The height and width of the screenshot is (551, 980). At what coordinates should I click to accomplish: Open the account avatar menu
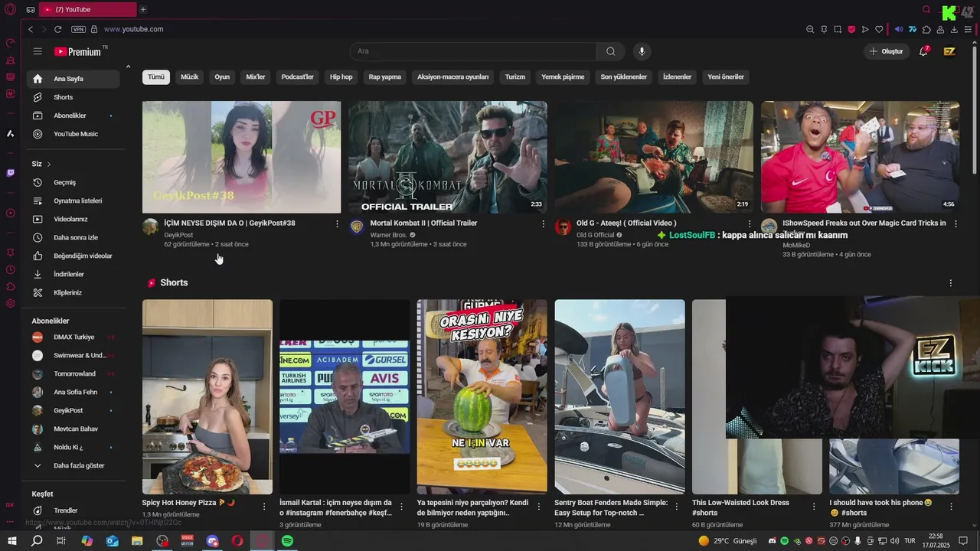pos(949,51)
